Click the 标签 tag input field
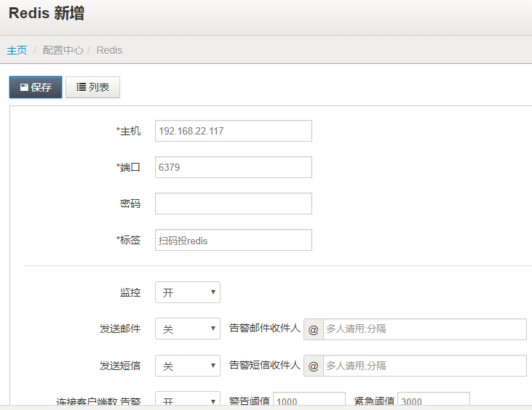 [x=234, y=240]
